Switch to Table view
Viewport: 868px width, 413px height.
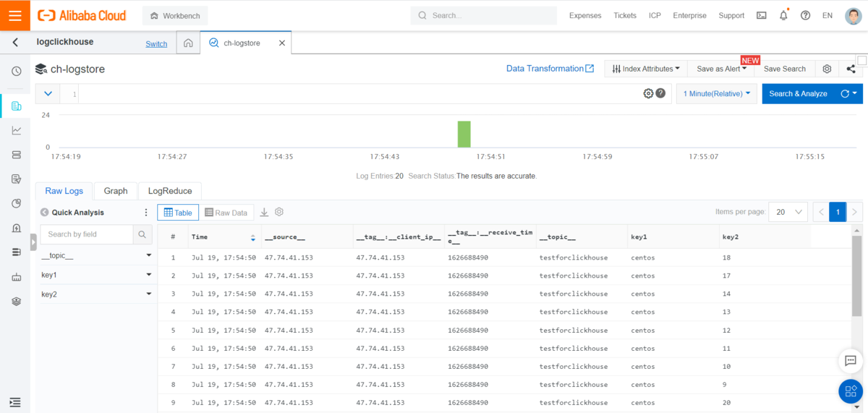tap(178, 213)
